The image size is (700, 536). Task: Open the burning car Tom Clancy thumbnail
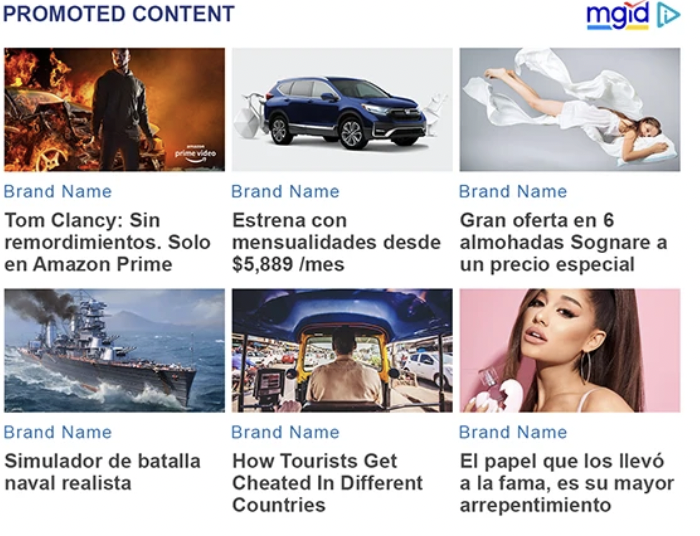(115, 110)
